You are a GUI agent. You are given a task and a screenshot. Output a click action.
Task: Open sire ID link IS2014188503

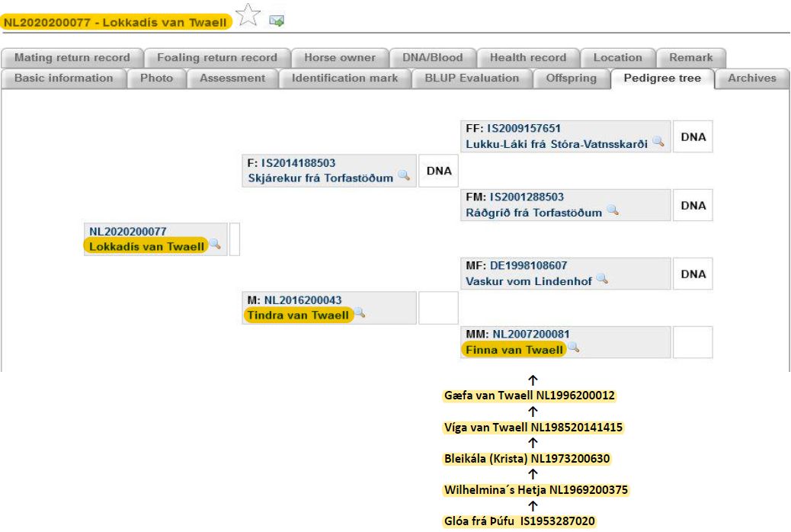[298, 163]
